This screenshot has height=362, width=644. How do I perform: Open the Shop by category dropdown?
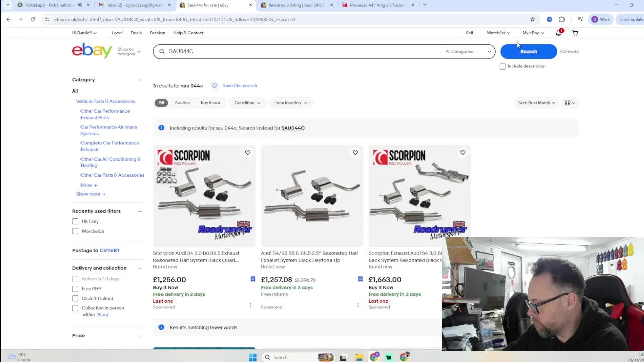[129, 51]
